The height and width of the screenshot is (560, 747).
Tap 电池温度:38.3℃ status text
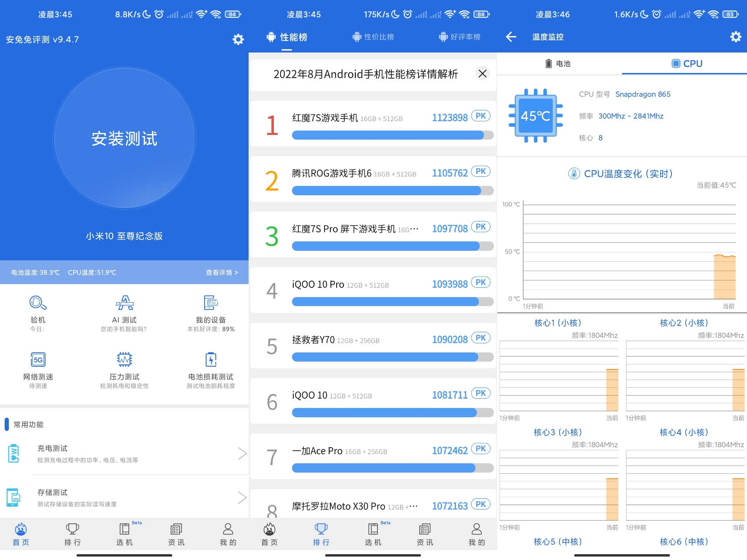click(x=35, y=273)
